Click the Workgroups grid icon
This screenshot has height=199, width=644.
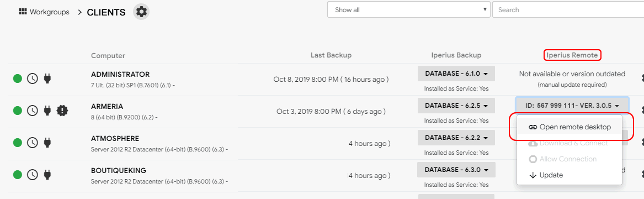click(23, 12)
